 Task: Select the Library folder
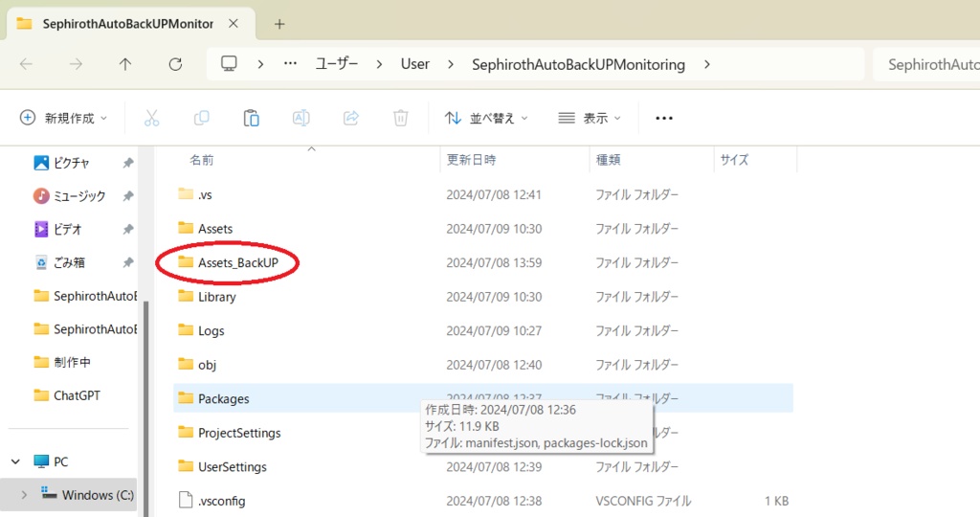[x=216, y=297]
